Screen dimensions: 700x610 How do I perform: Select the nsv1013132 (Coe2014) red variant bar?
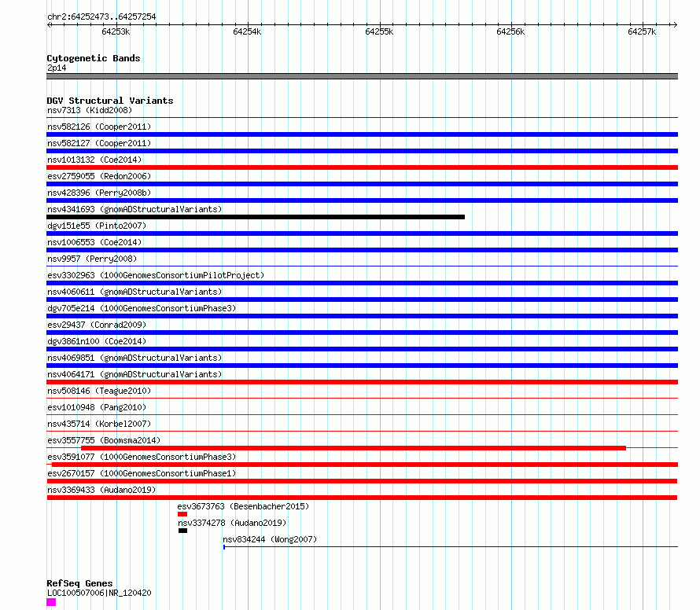click(362, 167)
